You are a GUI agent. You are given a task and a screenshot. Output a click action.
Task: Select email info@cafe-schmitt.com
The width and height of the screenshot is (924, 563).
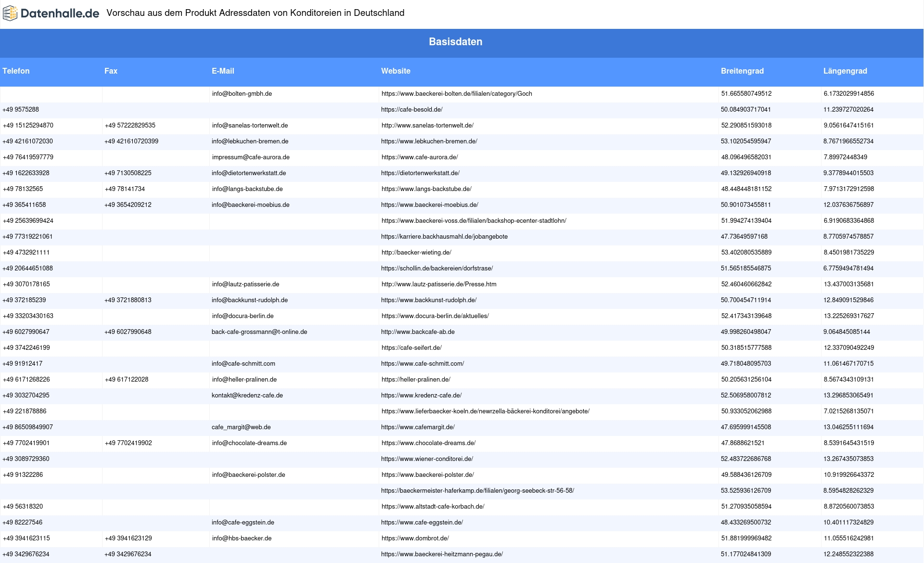(244, 364)
